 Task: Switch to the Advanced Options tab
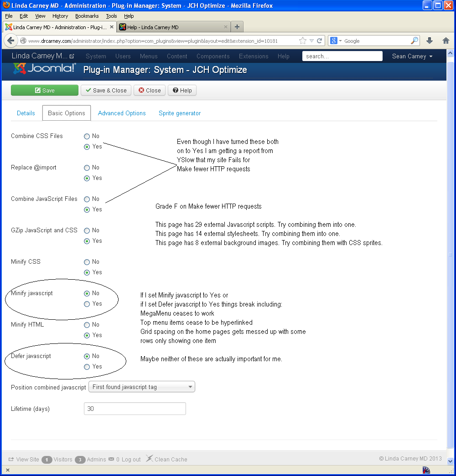[122, 113]
